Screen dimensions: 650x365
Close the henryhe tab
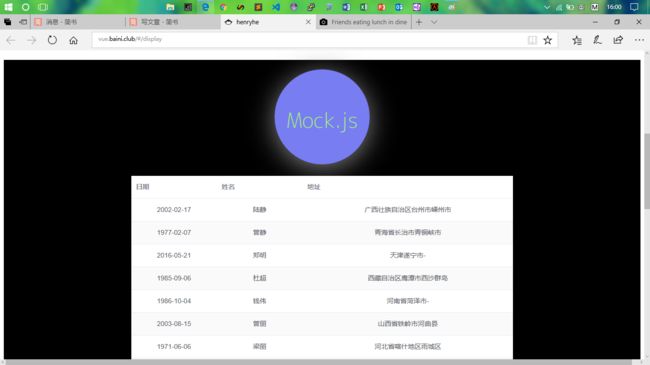click(x=308, y=22)
